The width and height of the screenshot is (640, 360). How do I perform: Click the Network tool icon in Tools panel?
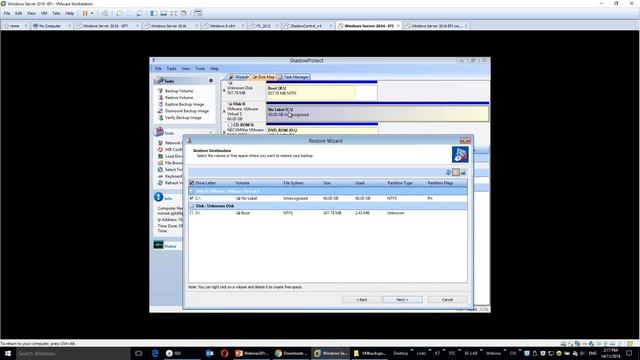160,143
